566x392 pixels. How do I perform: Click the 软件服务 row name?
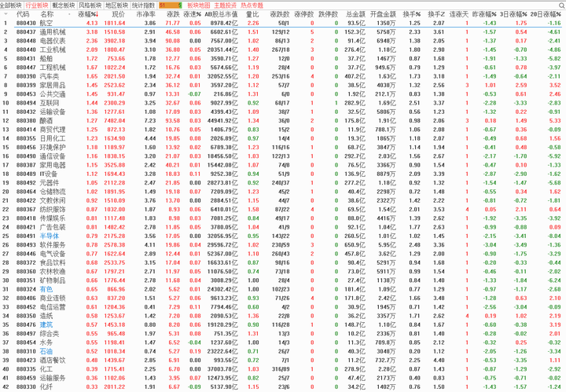tap(53, 245)
